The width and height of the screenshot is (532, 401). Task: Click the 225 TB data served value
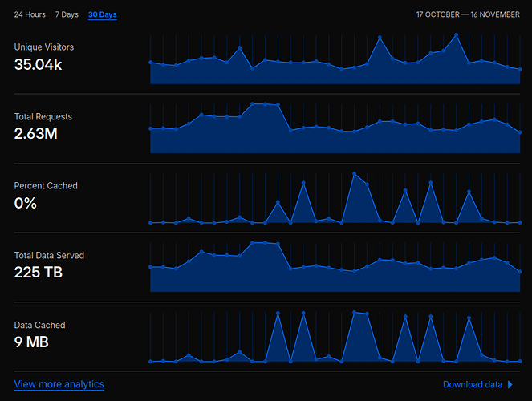point(39,273)
